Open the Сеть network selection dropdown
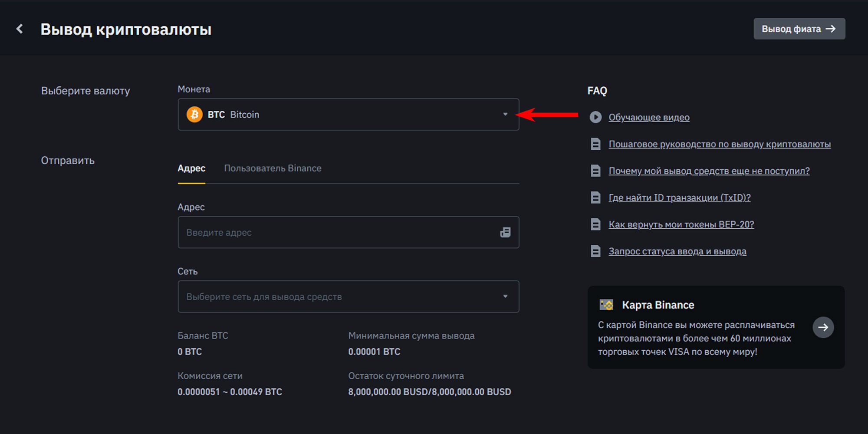The width and height of the screenshot is (868, 434). (x=348, y=297)
